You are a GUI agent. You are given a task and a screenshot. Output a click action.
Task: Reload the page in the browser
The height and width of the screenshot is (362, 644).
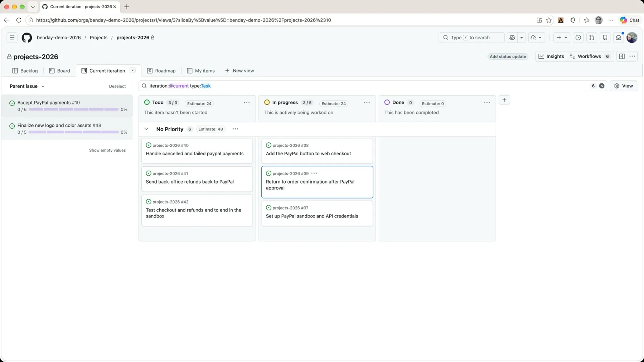[x=19, y=20]
